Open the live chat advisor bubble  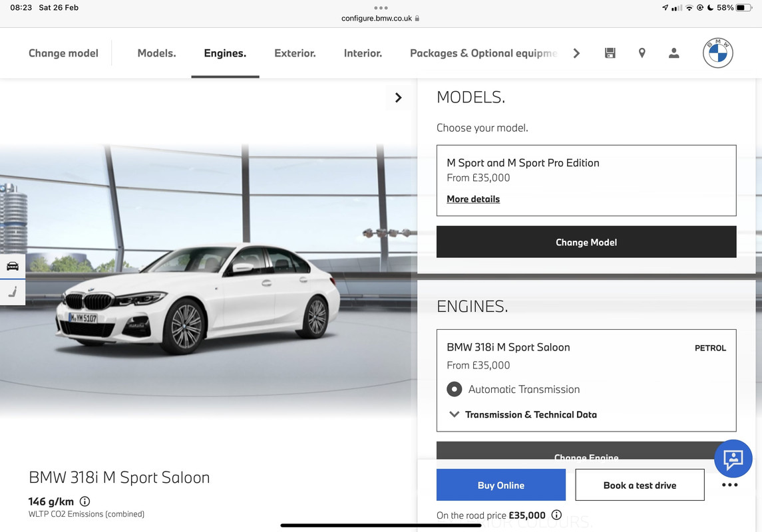733,458
